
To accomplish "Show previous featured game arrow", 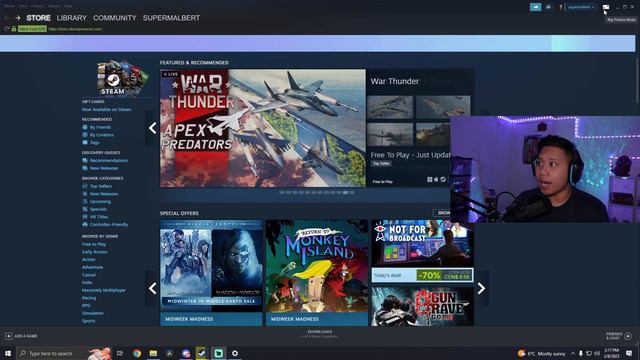I will pos(152,128).
